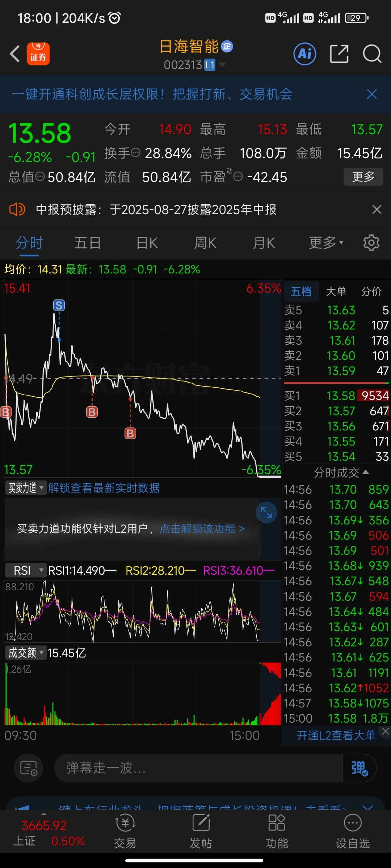Open 功能 functions grid

click(x=277, y=831)
